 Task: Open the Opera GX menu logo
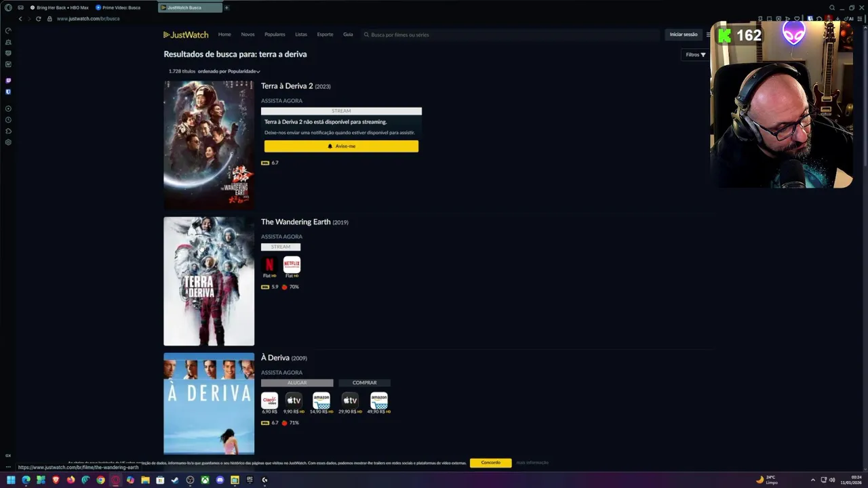pyautogui.click(x=8, y=7)
